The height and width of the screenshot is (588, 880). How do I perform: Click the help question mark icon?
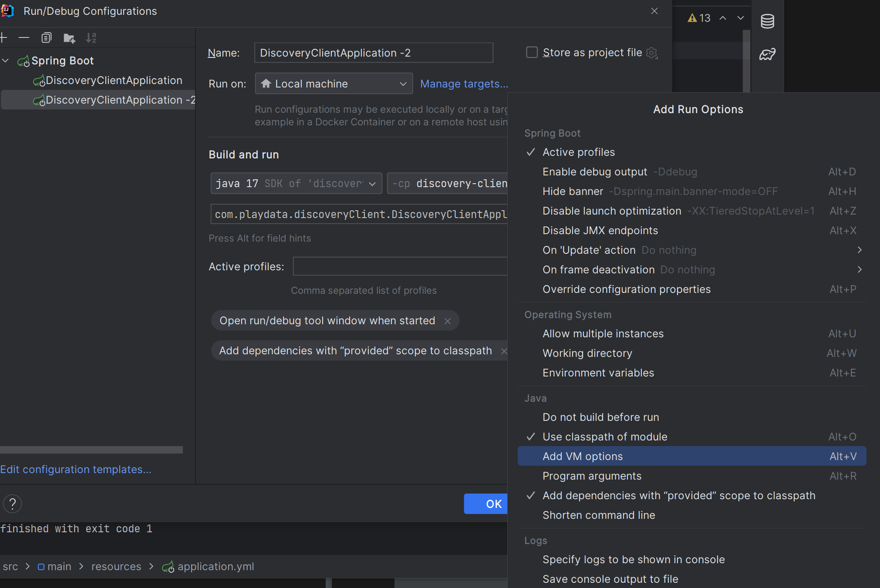(x=12, y=504)
